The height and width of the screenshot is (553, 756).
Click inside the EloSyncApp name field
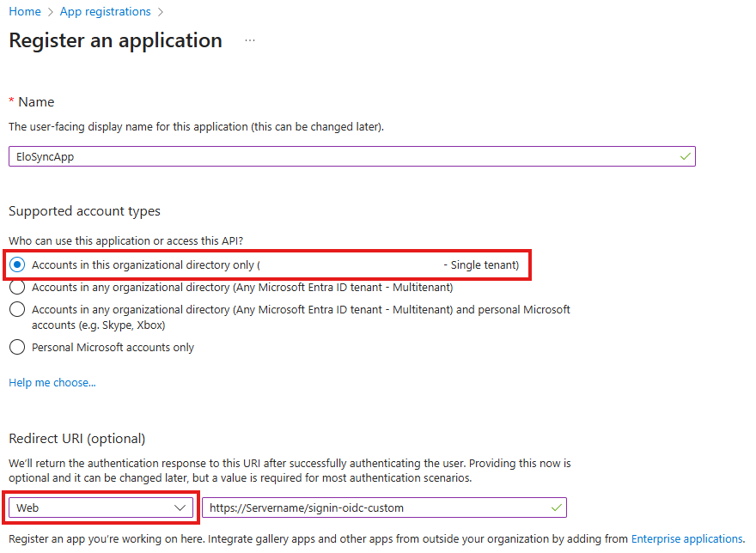344,156
